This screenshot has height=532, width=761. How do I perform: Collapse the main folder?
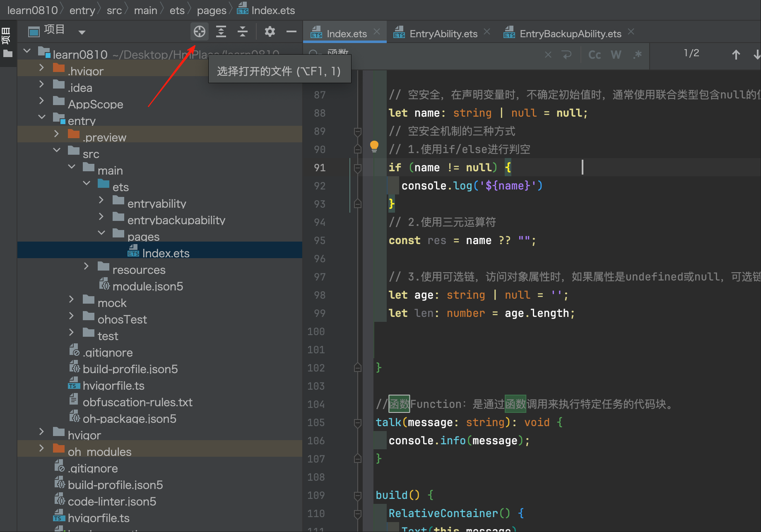(x=72, y=167)
